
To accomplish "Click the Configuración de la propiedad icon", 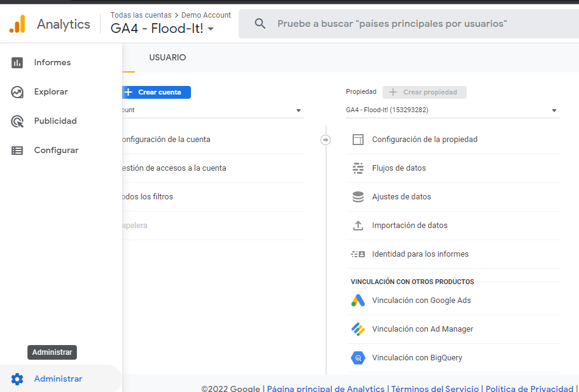I will [358, 140].
